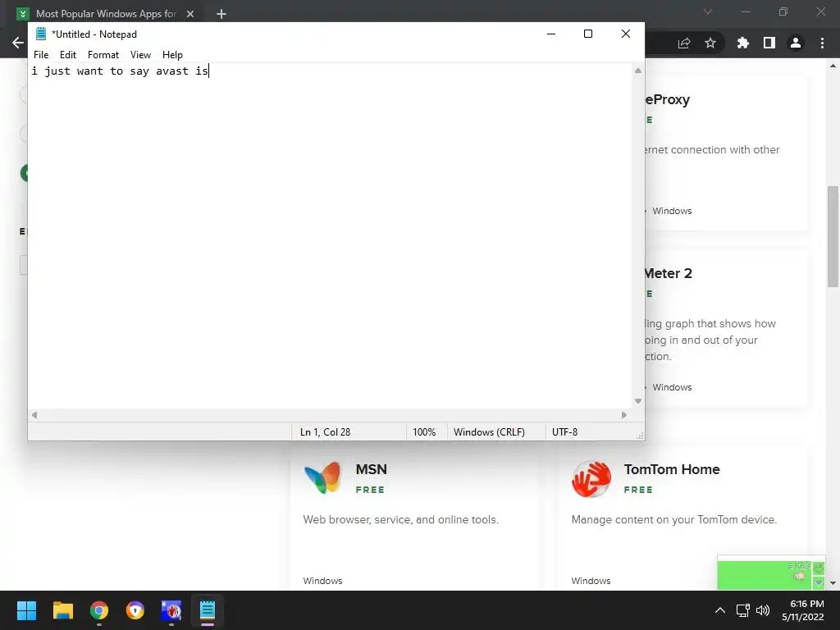Viewport: 840px width, 630px height.
Task: Open File Explorer from the taskbar
Action: (x=62, y=610)
